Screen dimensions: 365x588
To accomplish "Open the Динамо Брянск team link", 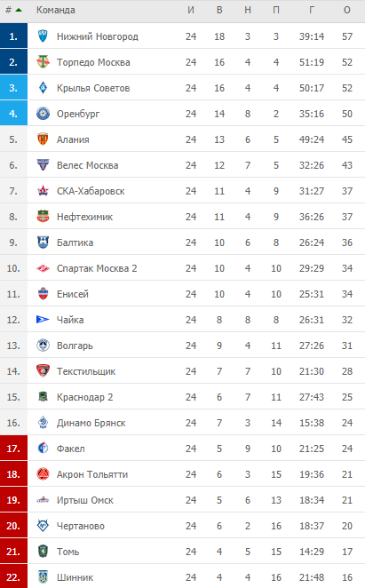I will pos(91,423).
